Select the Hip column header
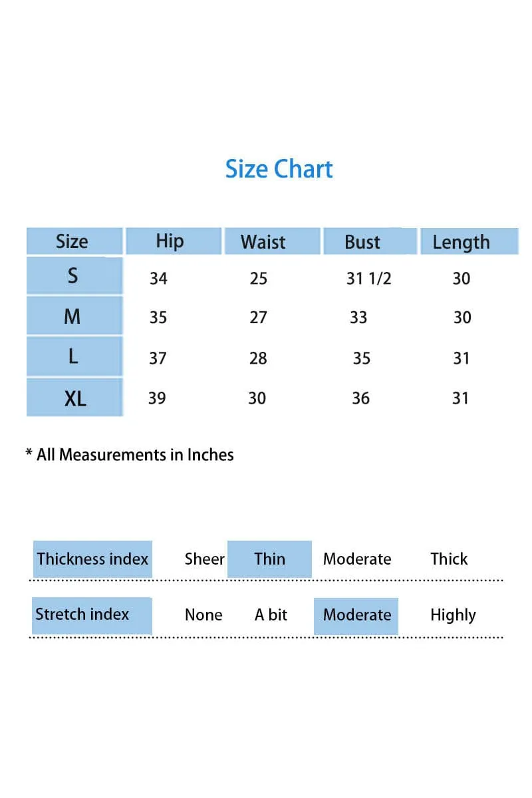The height and width of the screenshot is (798, 532). point(173,241)
